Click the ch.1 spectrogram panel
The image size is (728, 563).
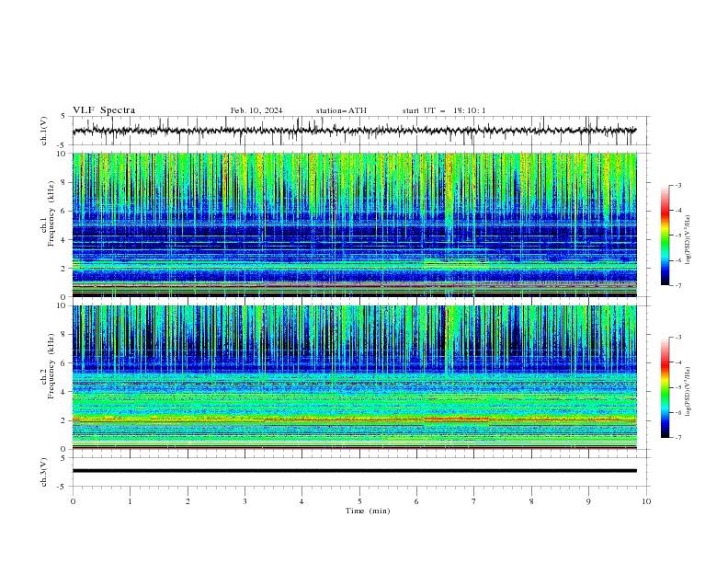pos(354,224)
